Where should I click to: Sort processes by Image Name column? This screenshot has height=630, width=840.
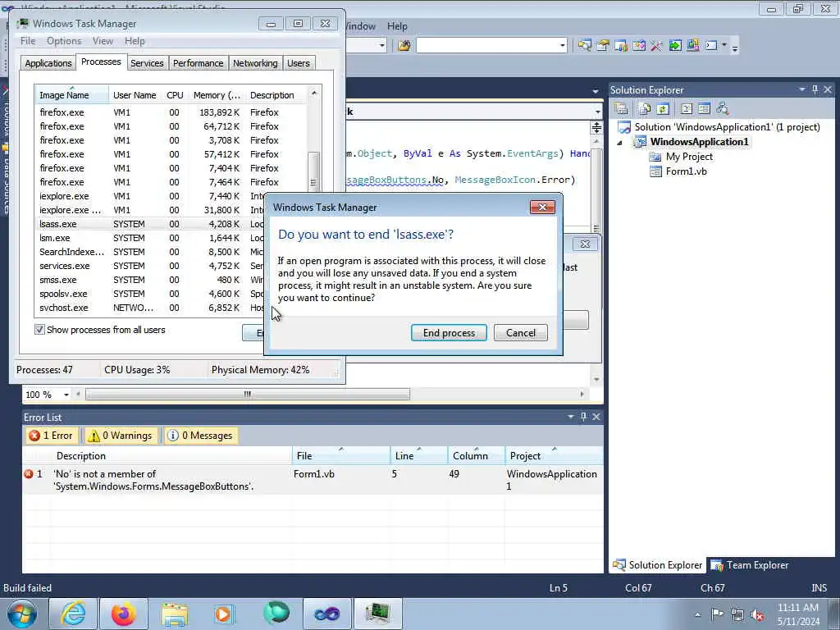pos(72,95)
